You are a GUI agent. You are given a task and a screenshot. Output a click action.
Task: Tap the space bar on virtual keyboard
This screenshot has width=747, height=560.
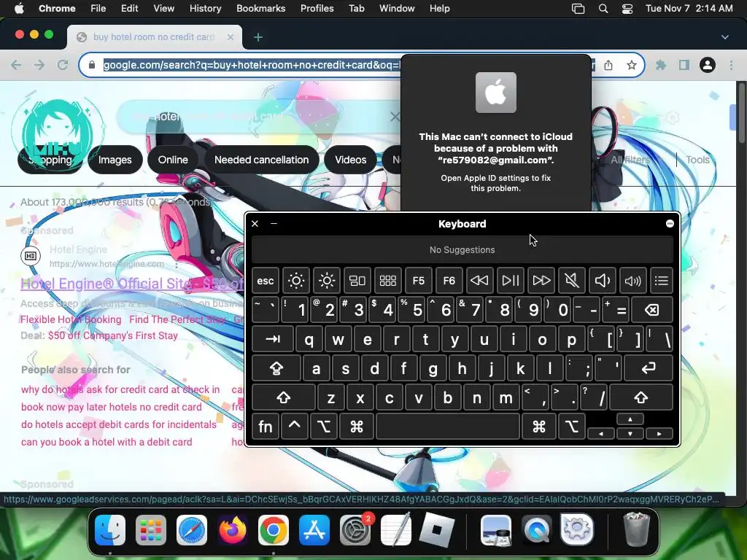(447, 426)
